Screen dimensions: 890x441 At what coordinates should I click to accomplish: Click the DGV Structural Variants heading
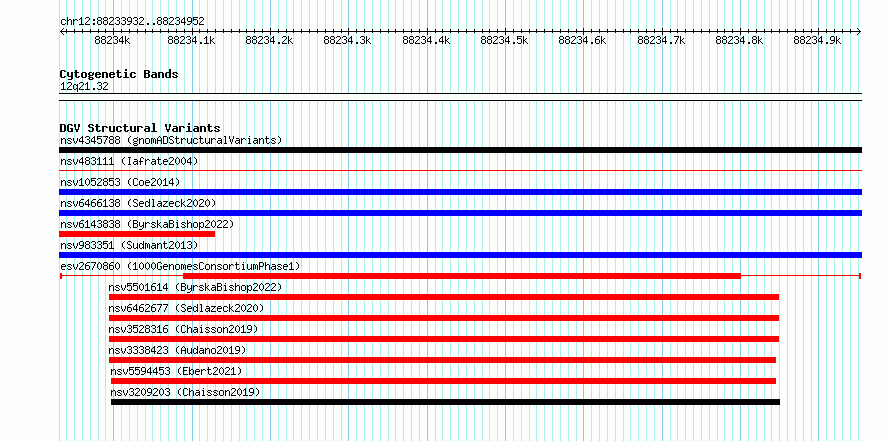pyautogui.click(x=140, y=128)
